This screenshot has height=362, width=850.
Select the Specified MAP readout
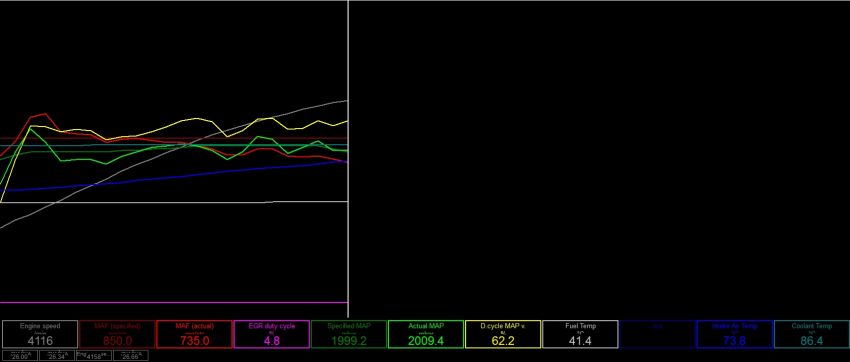click(349, 334)
